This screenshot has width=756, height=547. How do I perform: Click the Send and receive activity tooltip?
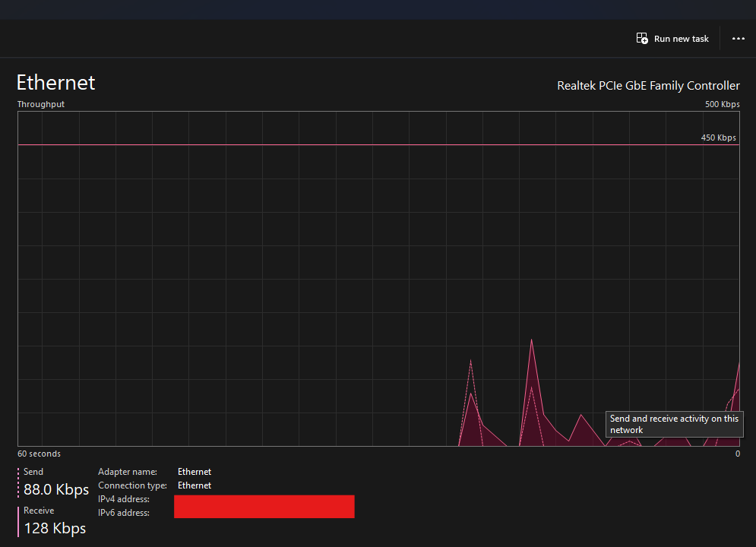point(674,424)
